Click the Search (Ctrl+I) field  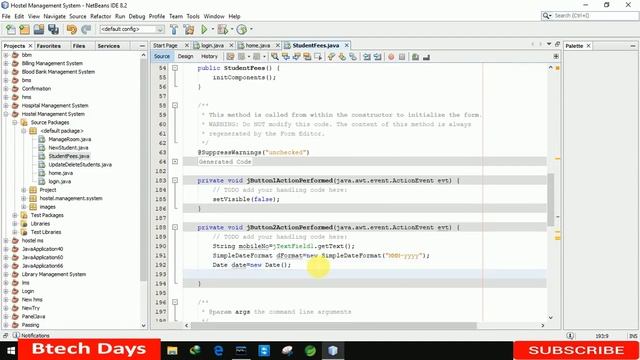click(590, 16)
